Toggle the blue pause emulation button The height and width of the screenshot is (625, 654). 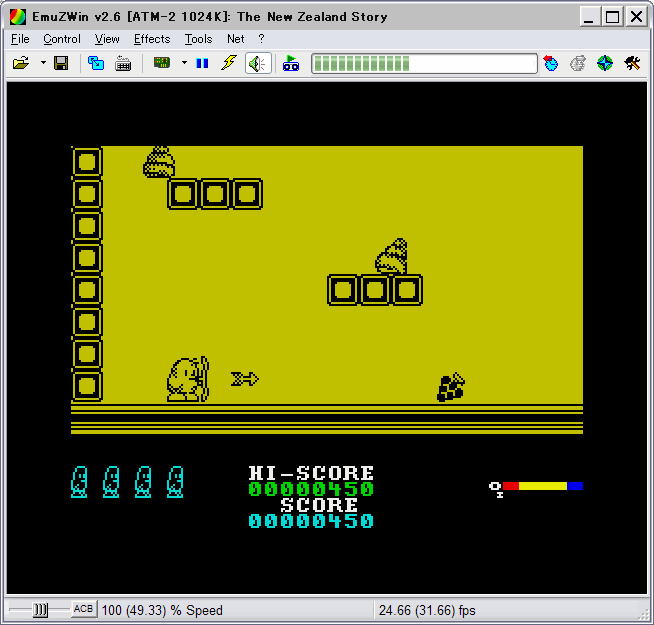point(202,63)
